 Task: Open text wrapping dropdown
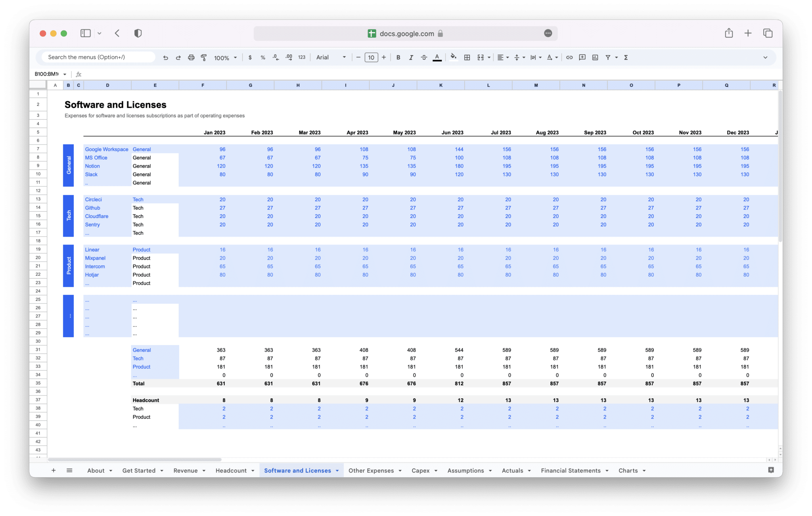coord(536,57)
